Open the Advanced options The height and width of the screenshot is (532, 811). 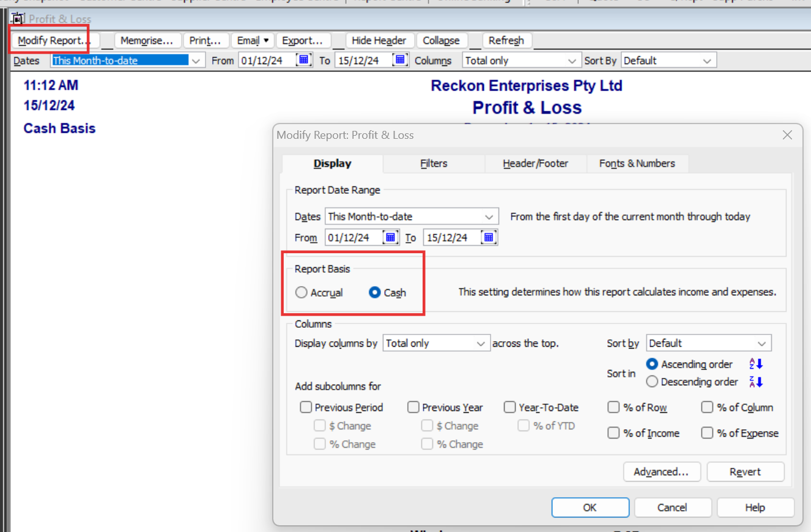pos(661,472)
